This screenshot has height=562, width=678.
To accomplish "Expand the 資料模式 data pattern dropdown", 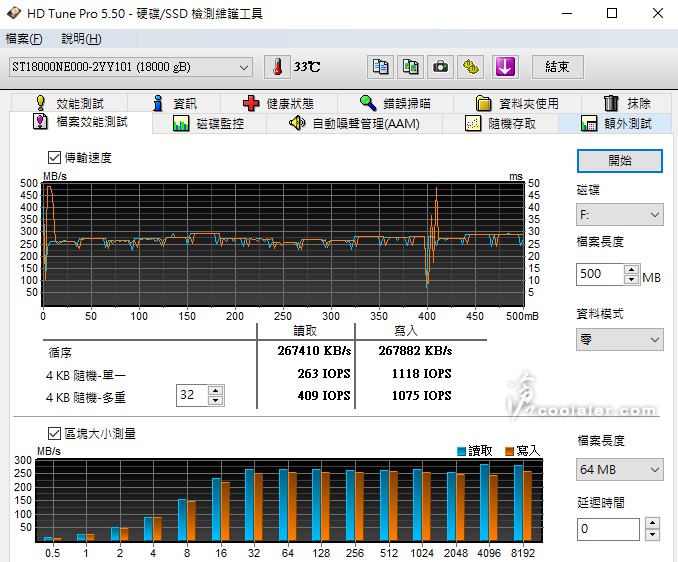I will pyautogui.click(x=620, y=340).
